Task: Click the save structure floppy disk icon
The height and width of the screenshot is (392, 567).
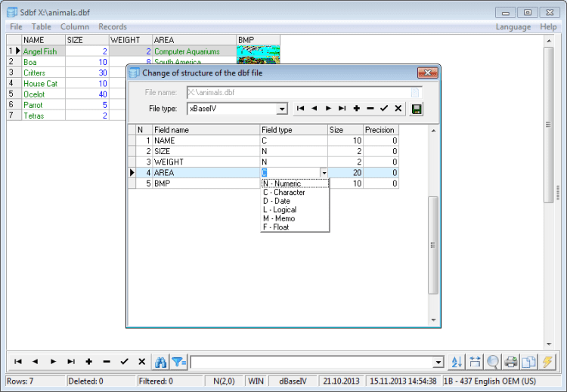Action: pos(416,109)
